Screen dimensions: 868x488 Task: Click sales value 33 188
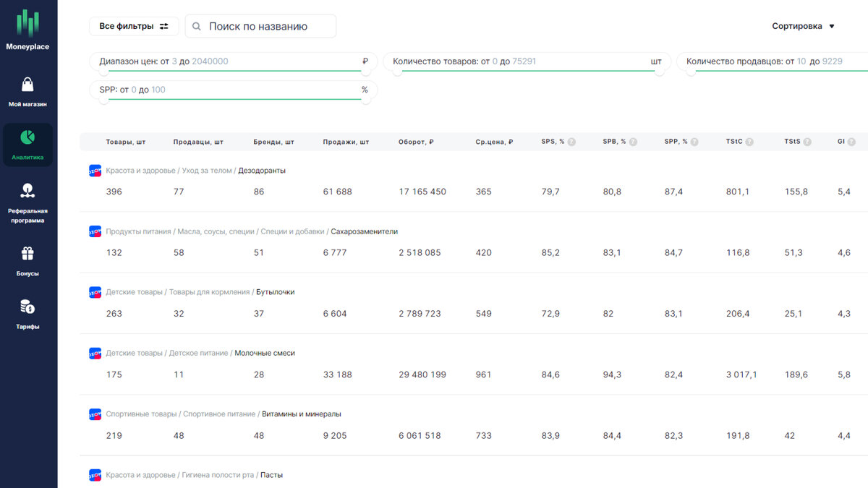(337, 374)
